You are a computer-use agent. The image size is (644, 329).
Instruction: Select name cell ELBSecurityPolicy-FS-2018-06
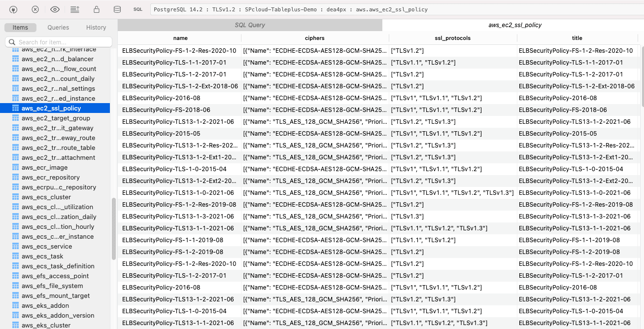click(x=180, y=110)
